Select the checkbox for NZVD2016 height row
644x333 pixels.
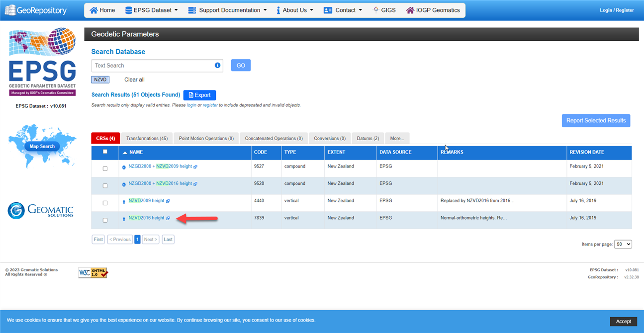(x=105, y=220)
